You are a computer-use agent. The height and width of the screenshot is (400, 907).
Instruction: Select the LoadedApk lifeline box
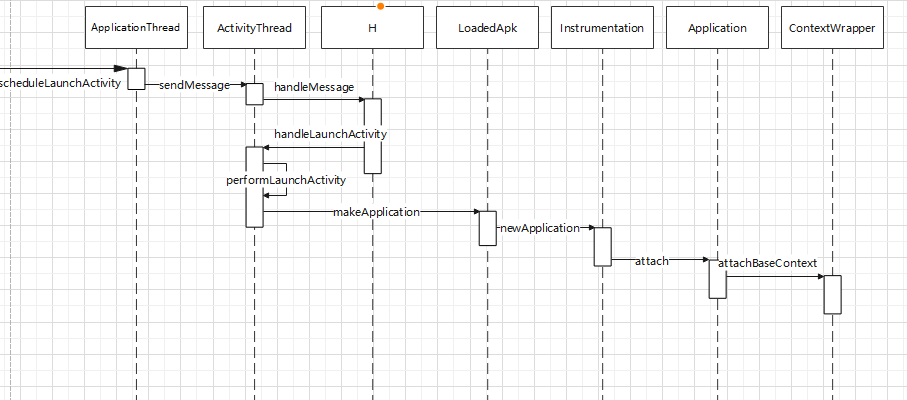487,28
